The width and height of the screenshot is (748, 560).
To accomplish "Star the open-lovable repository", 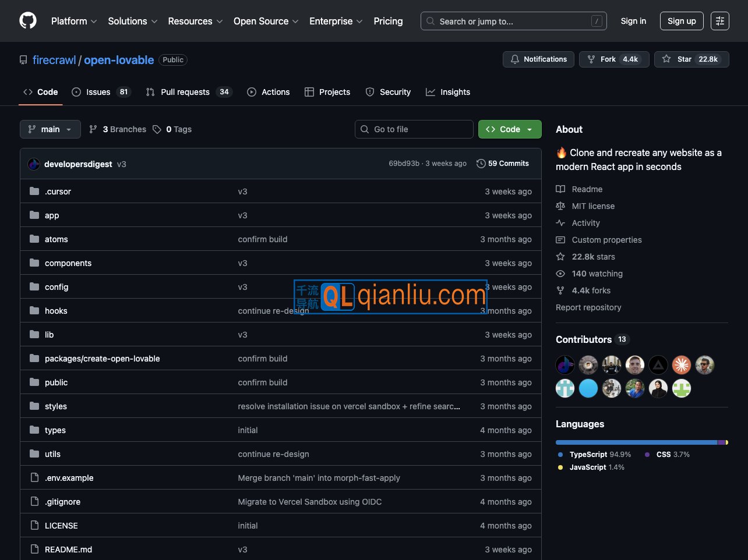I will (x=691, y=59).
